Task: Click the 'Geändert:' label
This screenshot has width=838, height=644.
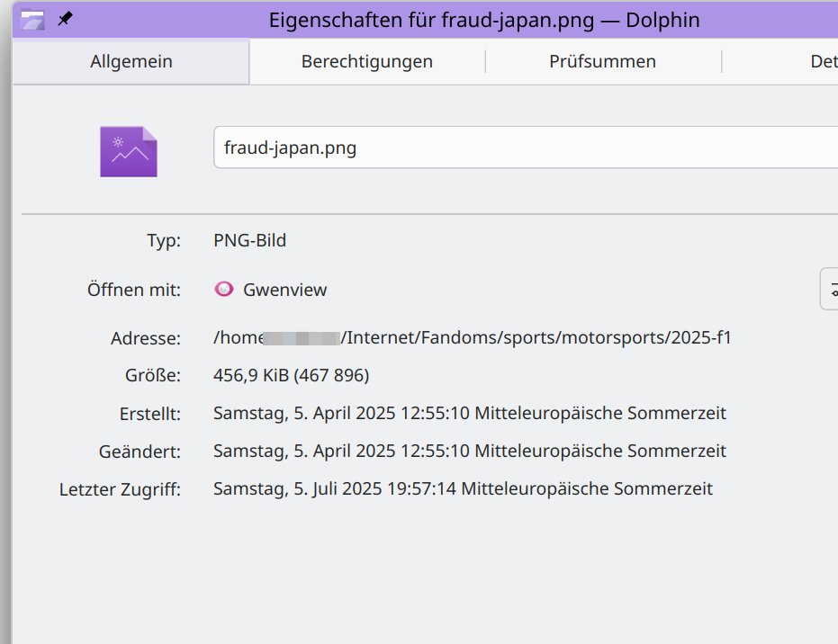Action: [x=140, y=452]
